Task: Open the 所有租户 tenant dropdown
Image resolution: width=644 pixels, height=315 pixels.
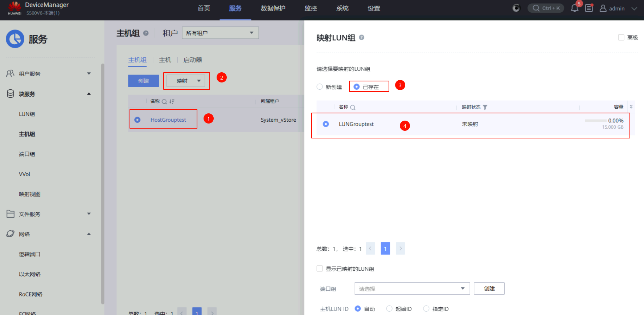Action: coord(220,33)
